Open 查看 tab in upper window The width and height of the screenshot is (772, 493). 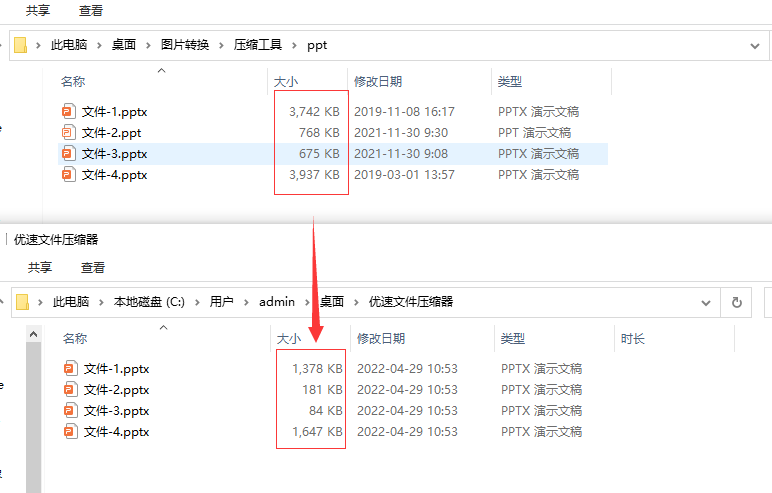point(91,10)
